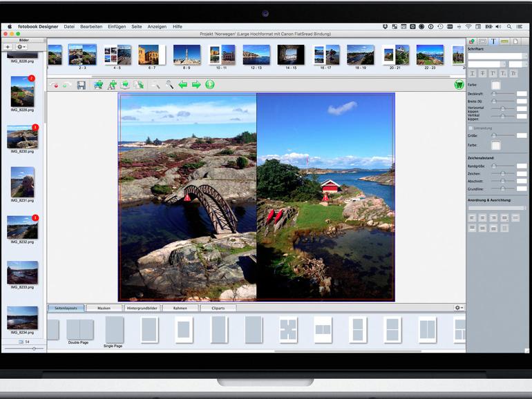Image resolution: width=532 pixels, height=399 pixels.
Task: Click the align center icon under Anordnung
Action: click(x=482, y=217)
